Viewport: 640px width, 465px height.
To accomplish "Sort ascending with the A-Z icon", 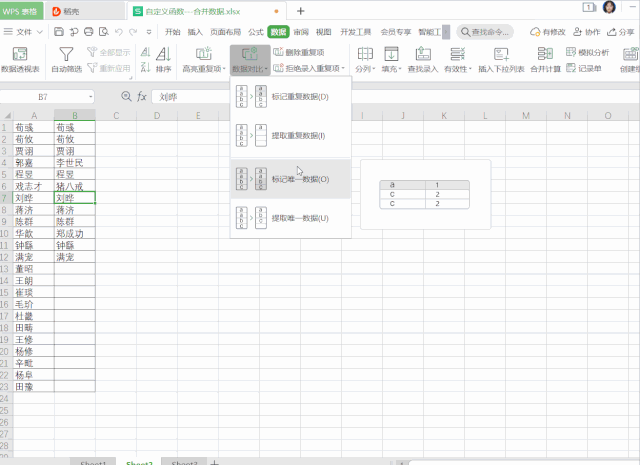I will 145,52.
